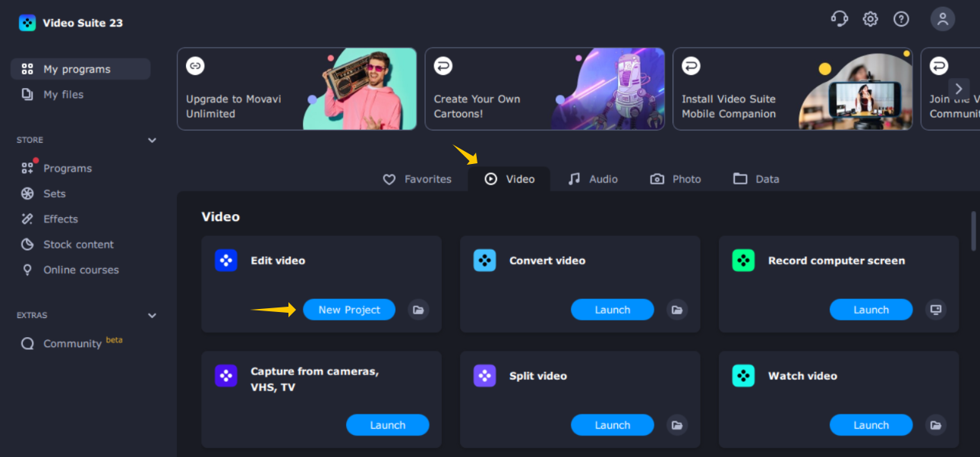Screen dimensions: 980x457
Task: Launch Split video
Action: pyautogui.click(x=613, y=425)
